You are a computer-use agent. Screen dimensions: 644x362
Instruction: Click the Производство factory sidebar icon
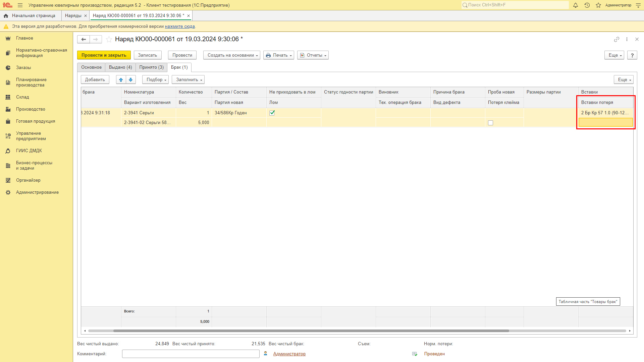pyautogui.click(x=8, y=109)
